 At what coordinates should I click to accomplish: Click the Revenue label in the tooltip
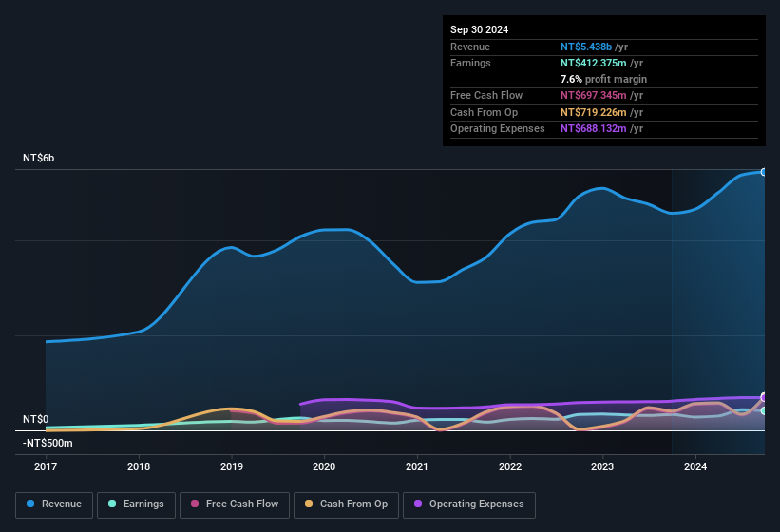470,47
